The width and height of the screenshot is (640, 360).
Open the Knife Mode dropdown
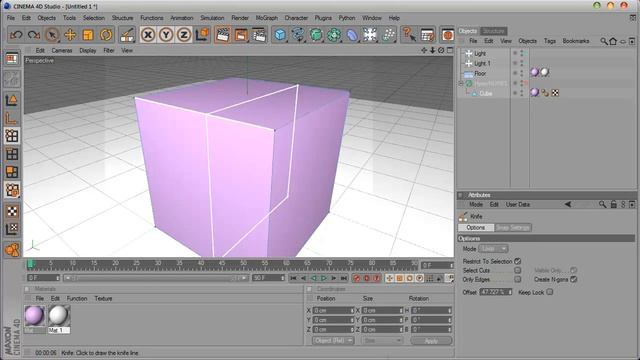coord(493,249)
